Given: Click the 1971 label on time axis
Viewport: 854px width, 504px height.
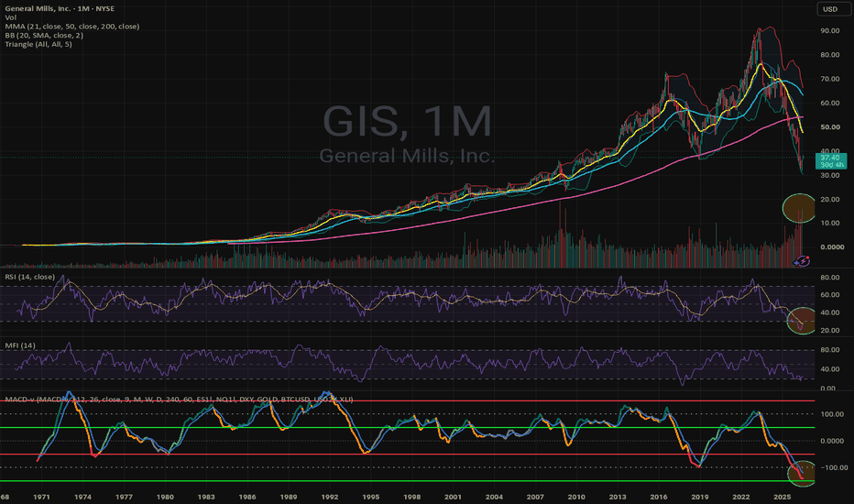Looking at the screenshot, I should pyautogui.click(x=41, y=497).
